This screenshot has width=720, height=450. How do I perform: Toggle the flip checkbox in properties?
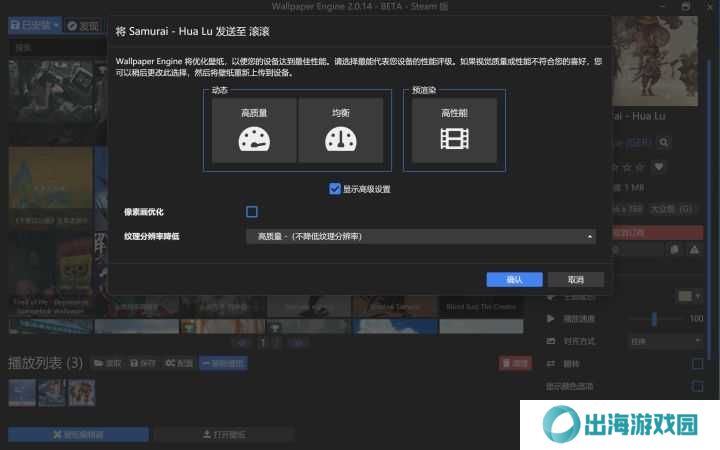tap(697, 364)
